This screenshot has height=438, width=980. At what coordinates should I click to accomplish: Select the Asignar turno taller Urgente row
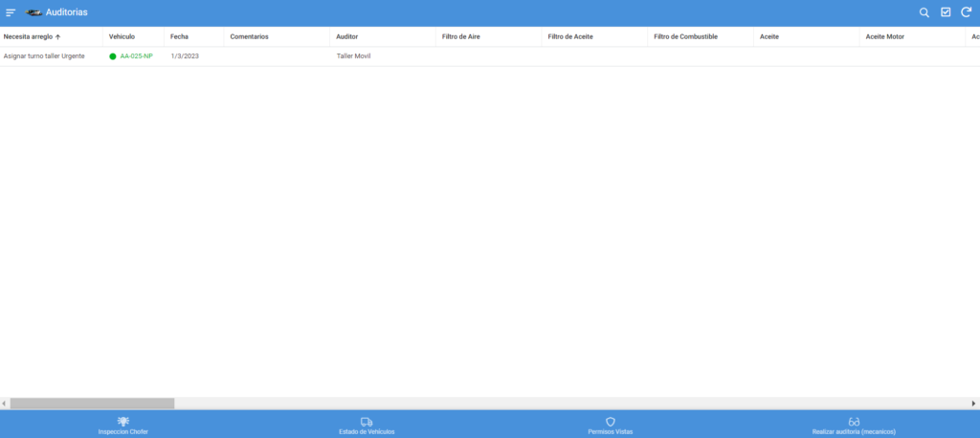pos(44,56)
